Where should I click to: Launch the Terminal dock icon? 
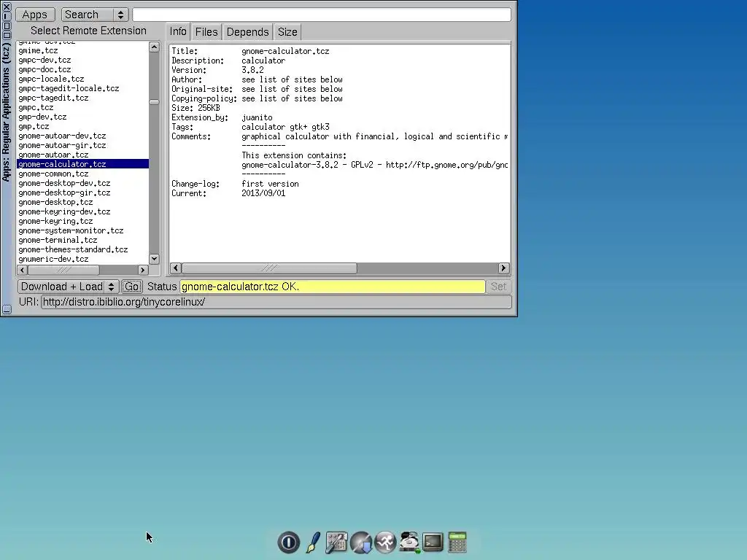(433, 542)
